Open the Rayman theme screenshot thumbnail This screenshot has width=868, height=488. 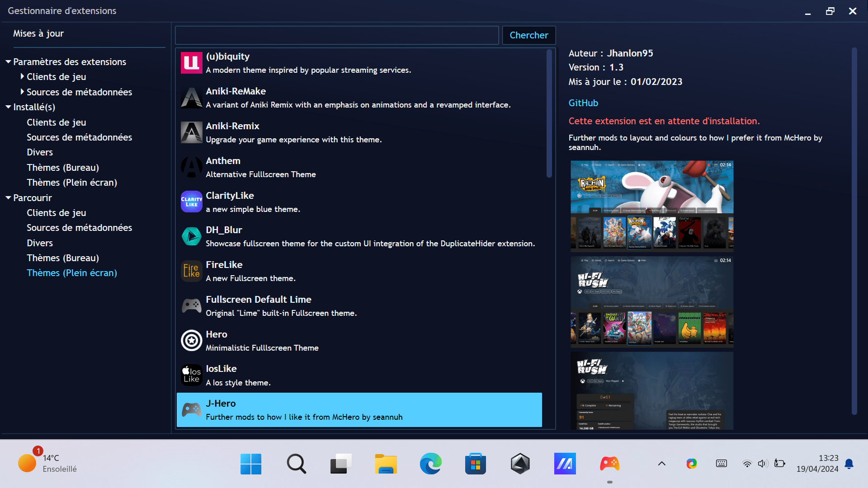[x=651, y=205]
